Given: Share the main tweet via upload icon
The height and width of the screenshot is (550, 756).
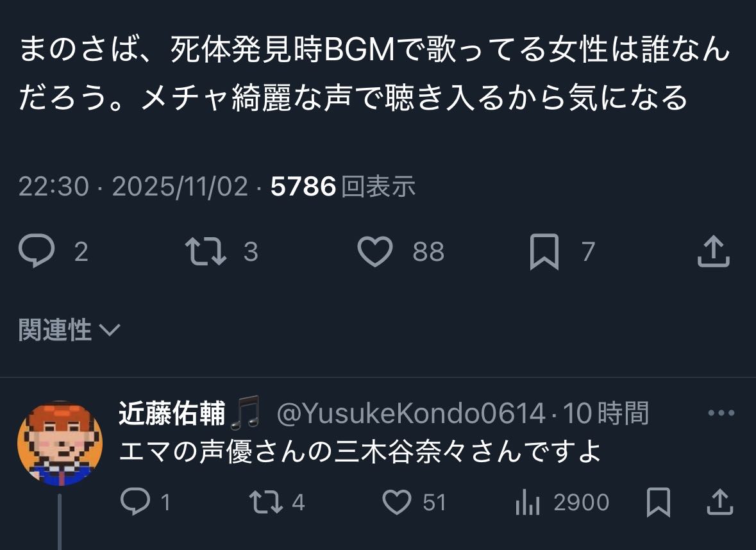Looking at the screenshot, I should pos(714,251).
